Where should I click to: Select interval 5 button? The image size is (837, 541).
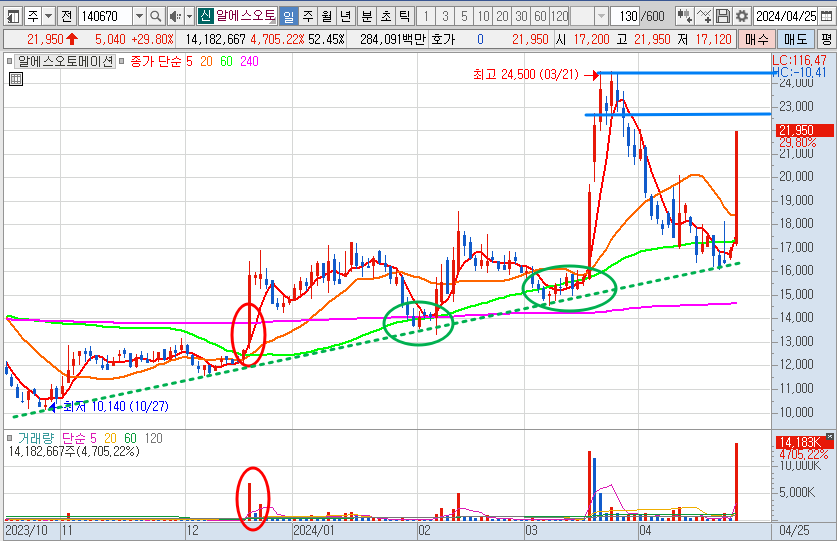click(x=464, y=17)
